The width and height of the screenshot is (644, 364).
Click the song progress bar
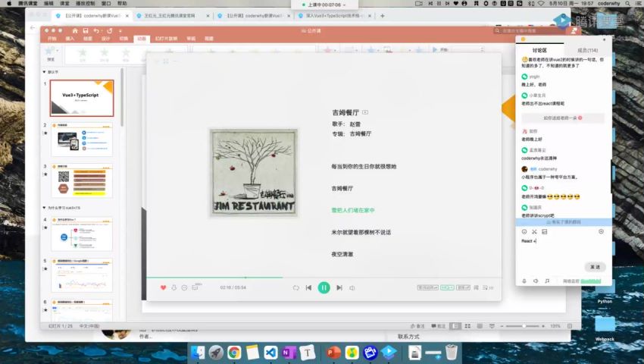pyautogui.click(x=324, y=278)
